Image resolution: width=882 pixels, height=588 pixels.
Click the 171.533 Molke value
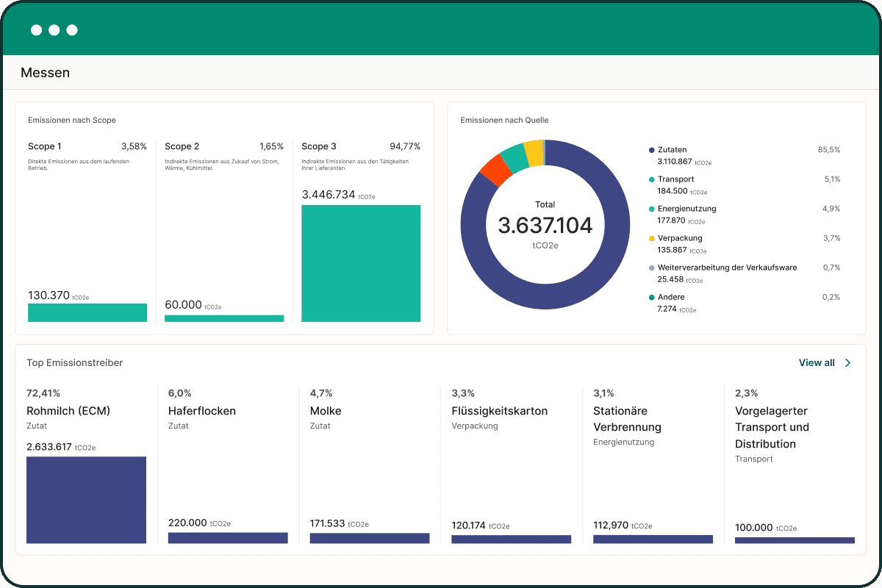328,523
